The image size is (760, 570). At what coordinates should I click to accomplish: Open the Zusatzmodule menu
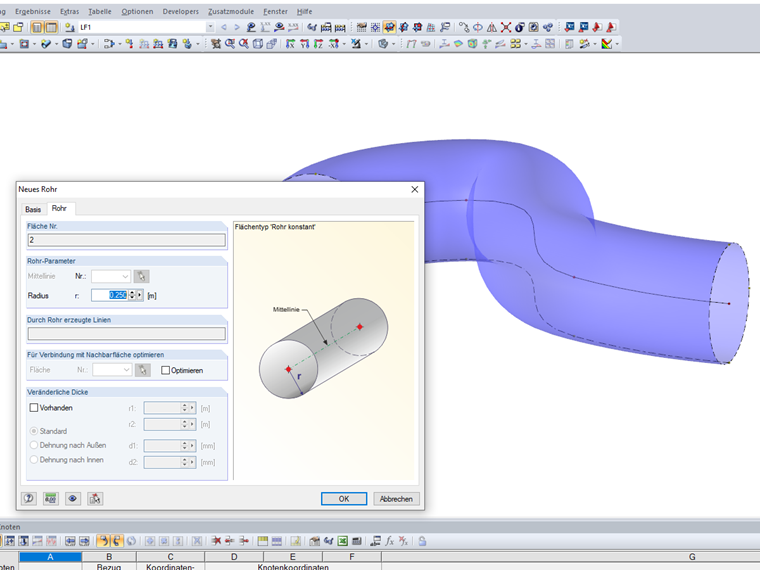coord(231,11)
